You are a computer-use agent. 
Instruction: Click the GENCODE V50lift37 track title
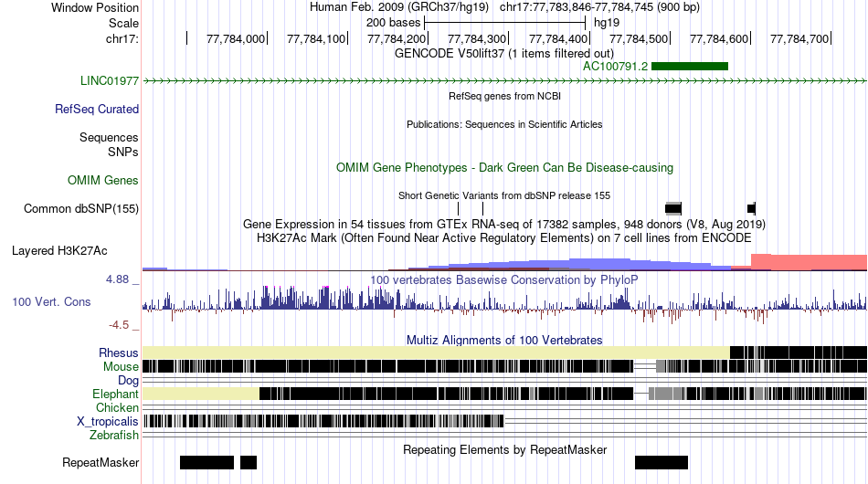tap(504, 54)
